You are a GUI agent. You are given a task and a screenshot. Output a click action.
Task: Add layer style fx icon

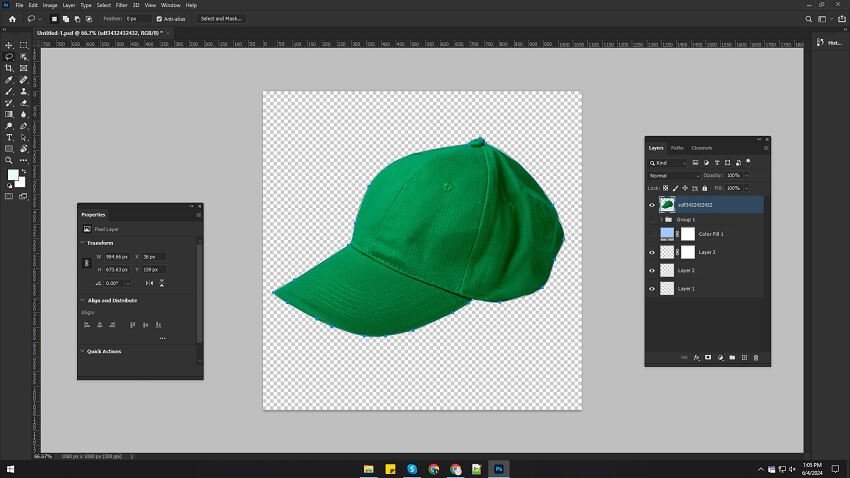pyautogui.click(x=696, y=358)
